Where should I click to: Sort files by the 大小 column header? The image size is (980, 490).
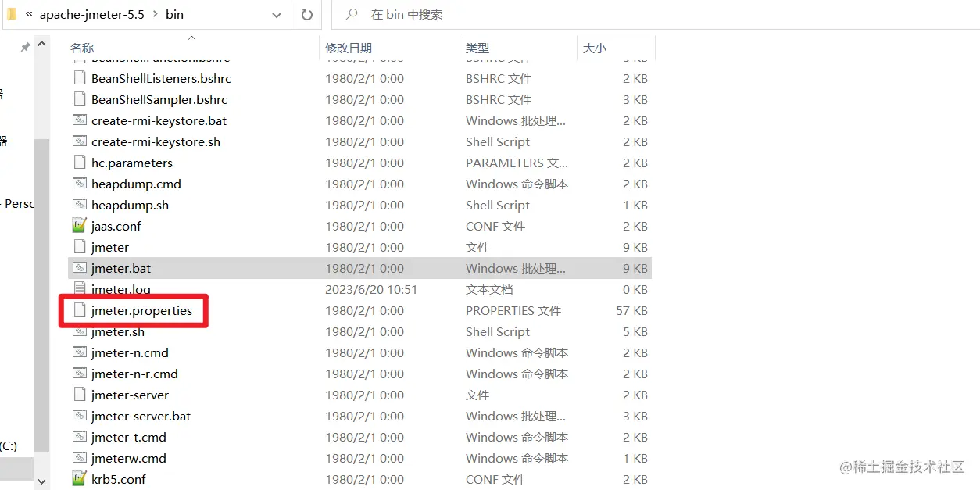pyautogui.click(x=595, y=48)
